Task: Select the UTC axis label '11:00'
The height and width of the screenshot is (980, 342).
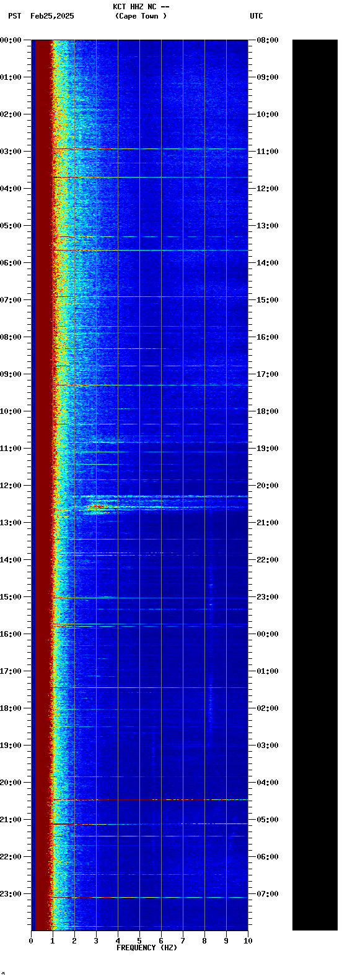Action: tap(268, 152)
